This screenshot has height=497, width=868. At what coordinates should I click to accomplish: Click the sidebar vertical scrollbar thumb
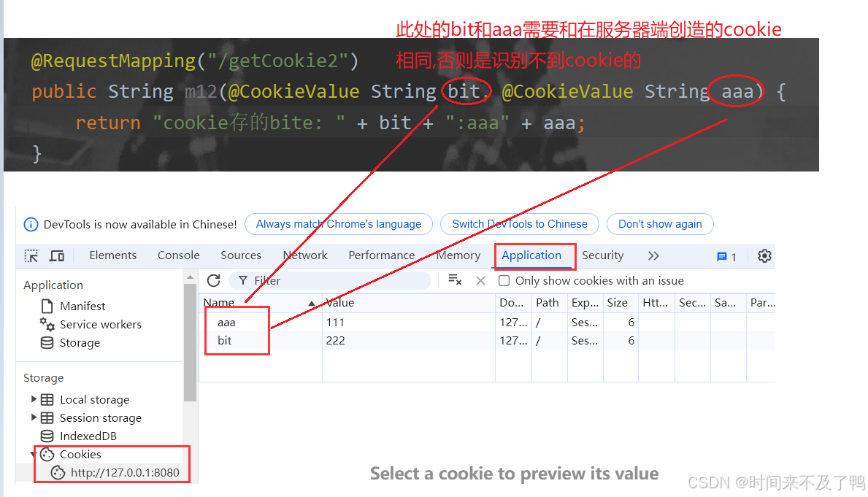pos(190,342)
